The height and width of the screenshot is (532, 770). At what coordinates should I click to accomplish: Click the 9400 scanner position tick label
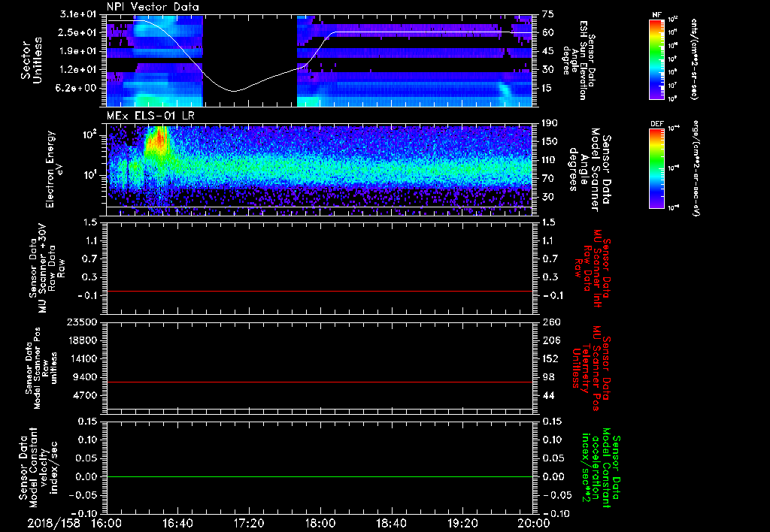[x=84, y=377]
